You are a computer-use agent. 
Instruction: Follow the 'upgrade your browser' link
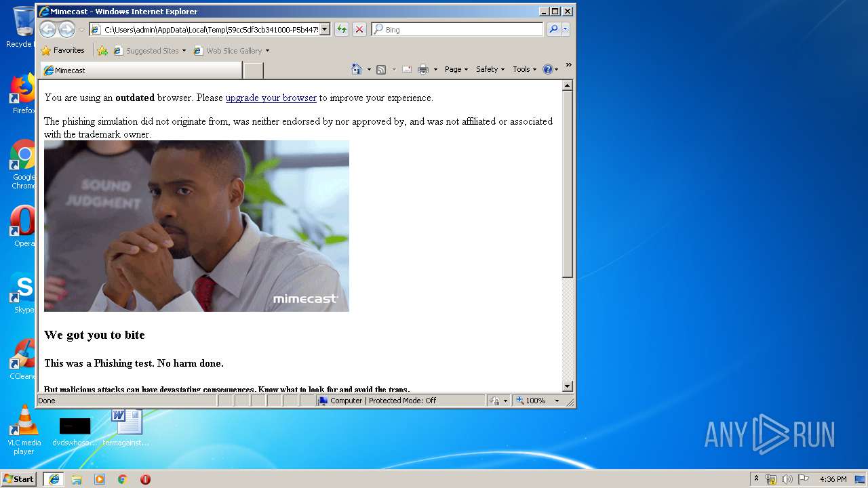271,98
